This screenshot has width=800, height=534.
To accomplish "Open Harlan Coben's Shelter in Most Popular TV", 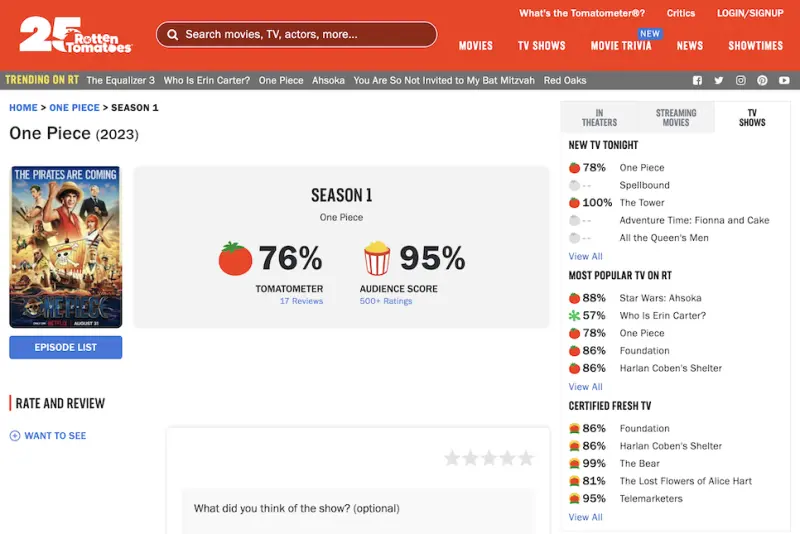I will click(x=670, y=368).
